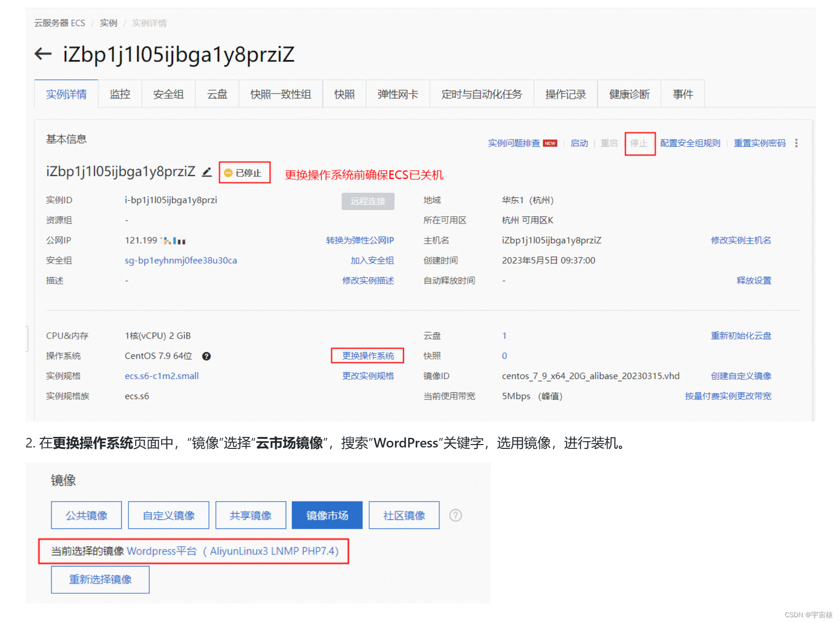This screenshot has width=840, height=623.
Task: Select 修改实例描述 link
Action: click(368, 281)
